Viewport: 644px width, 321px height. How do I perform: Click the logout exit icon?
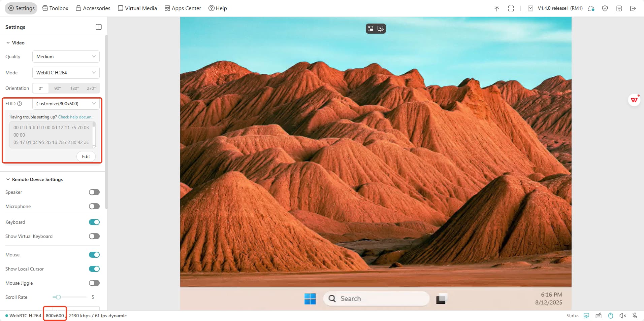click(633, 8)
